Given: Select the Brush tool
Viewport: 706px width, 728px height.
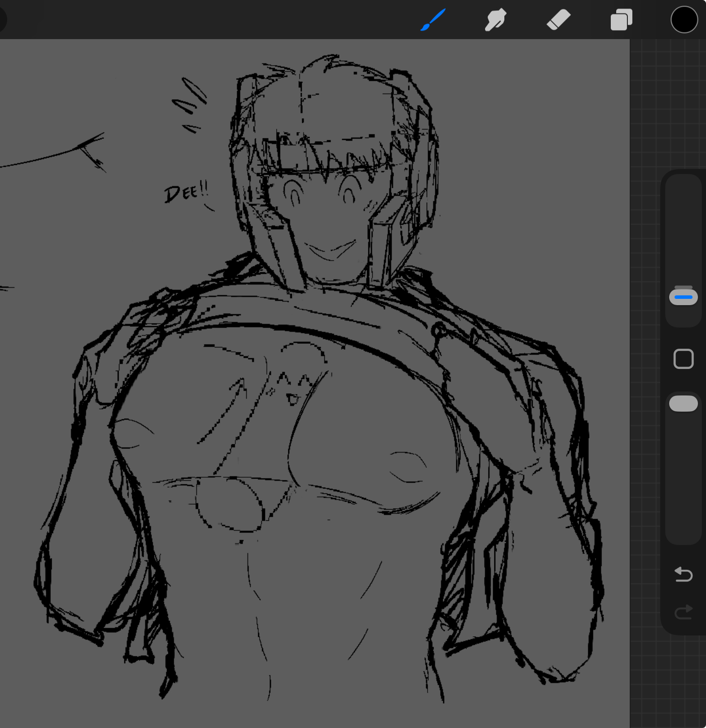Looking at the screenshot, I should coord(433,20).
